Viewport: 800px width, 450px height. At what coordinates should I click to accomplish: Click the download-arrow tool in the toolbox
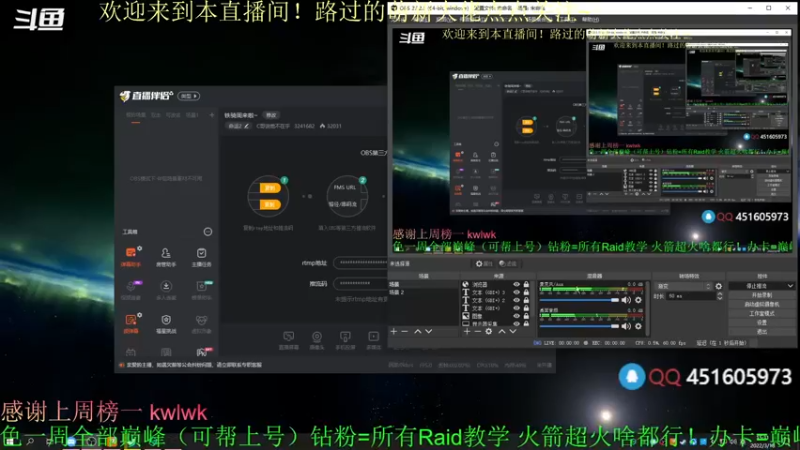point(166,289)
